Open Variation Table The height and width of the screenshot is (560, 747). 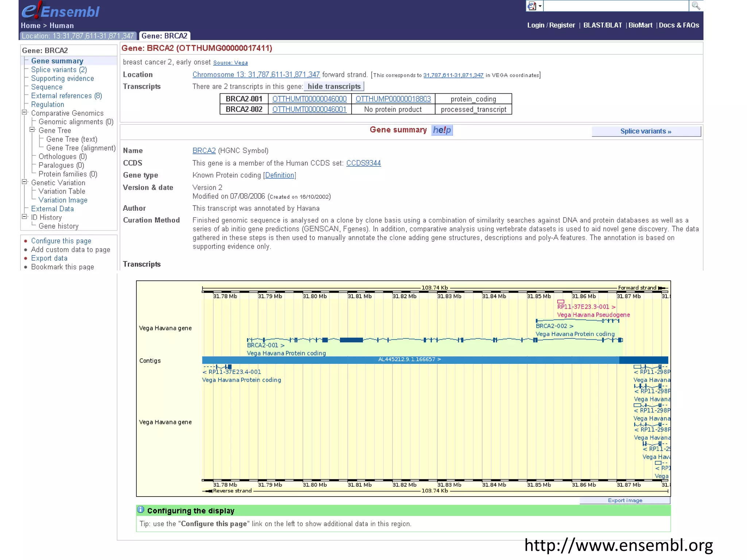62,191
